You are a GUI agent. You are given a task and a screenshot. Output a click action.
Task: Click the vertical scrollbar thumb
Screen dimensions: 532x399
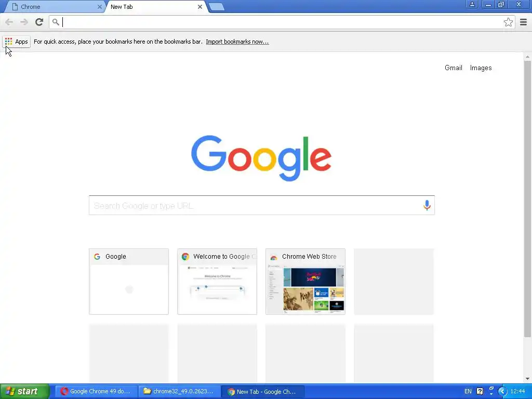tap(527, 199)
